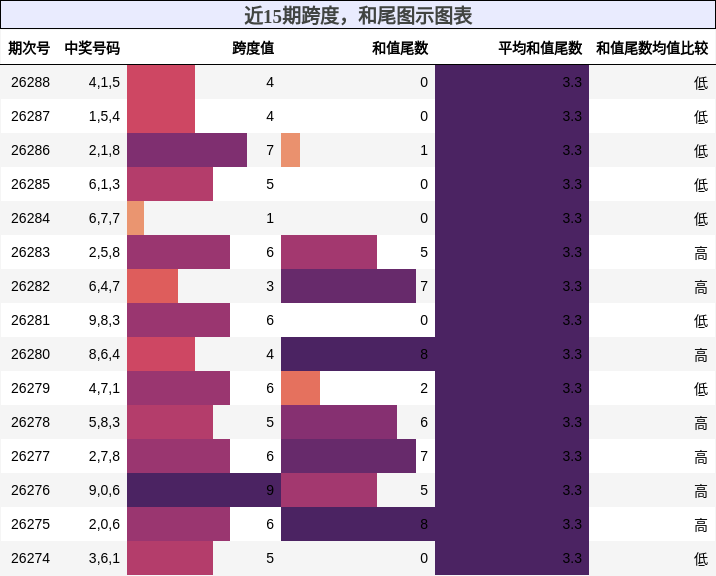Click winning numbers 8,6,4
716x576 pixels.
tap(104, 354)
